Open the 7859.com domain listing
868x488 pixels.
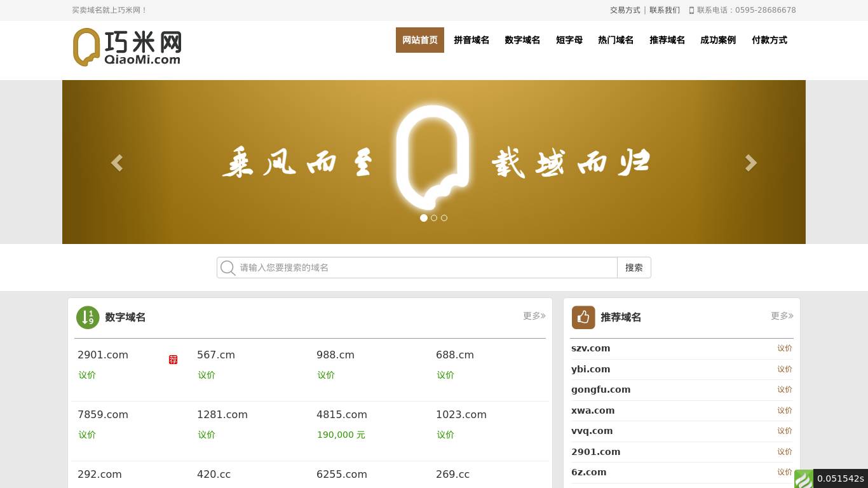point(103,414)
